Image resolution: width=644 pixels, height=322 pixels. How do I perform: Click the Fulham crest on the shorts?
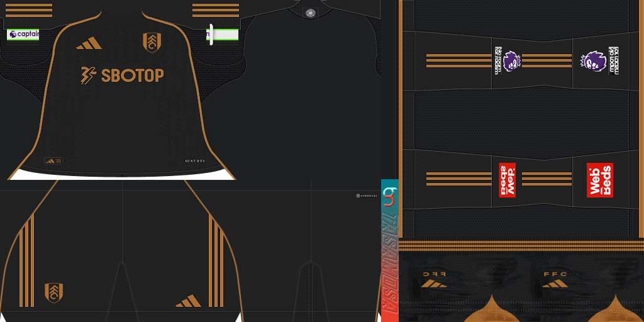54,292
